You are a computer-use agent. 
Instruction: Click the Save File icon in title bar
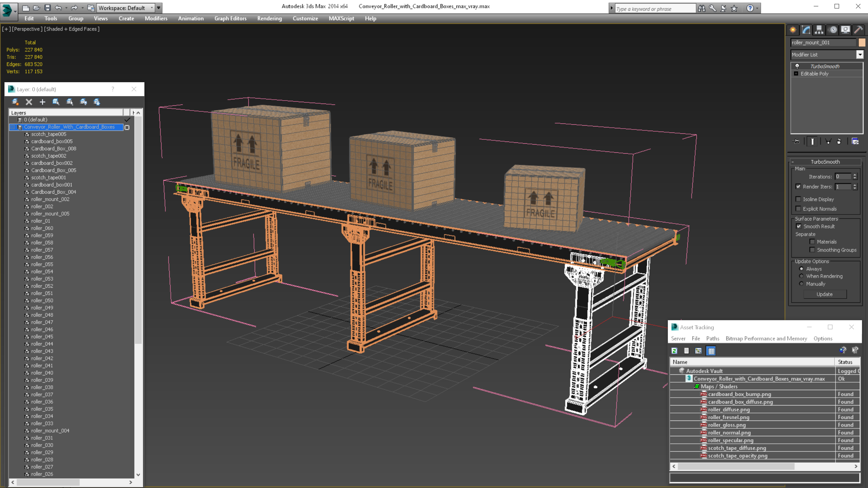(x=48, y=8)
